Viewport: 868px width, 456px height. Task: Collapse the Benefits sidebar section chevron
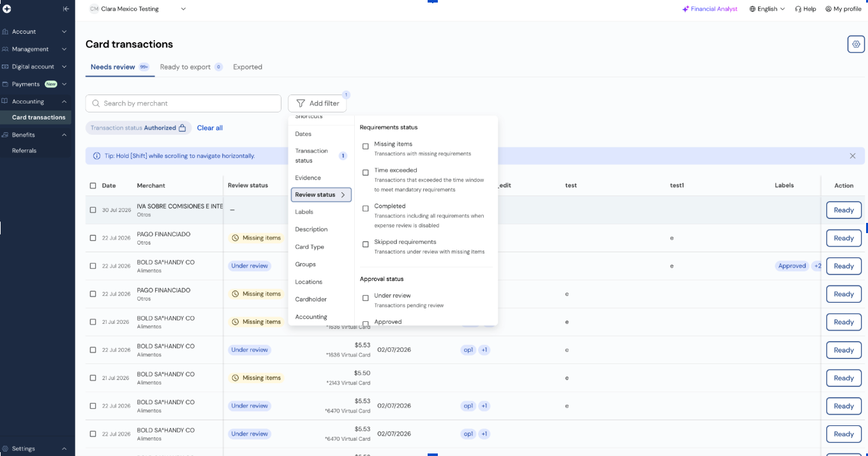coord(64,135)
